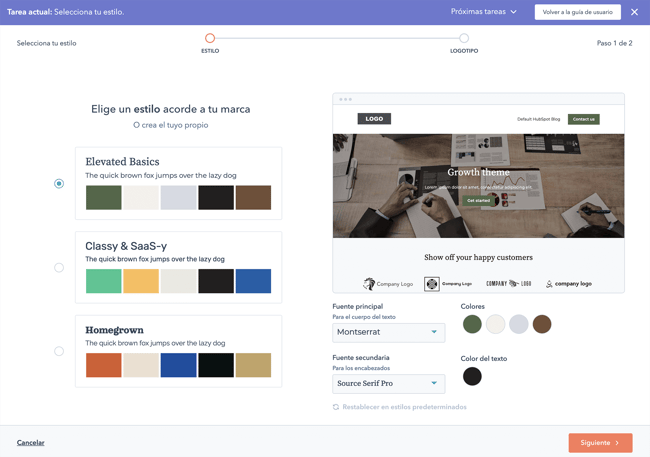The height and width of the screenshot is (457, 650).
Task: Select the Elevated Basics radio button
Action: click(x=59, y=184)
